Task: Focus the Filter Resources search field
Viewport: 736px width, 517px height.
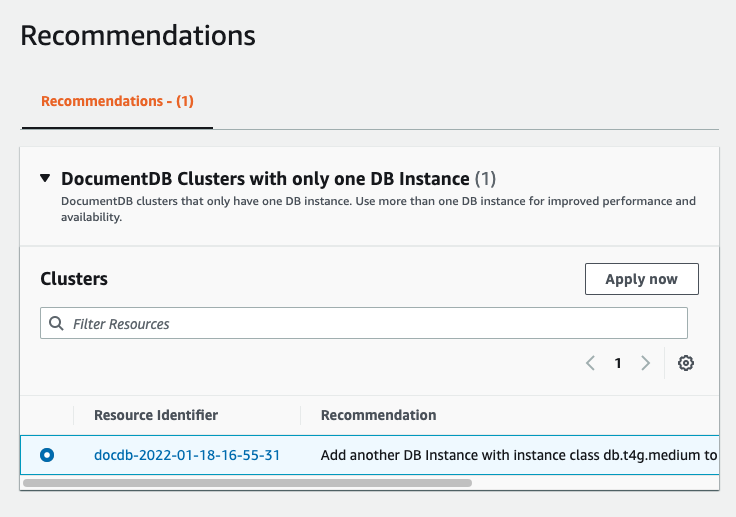Action: point(370,323)
